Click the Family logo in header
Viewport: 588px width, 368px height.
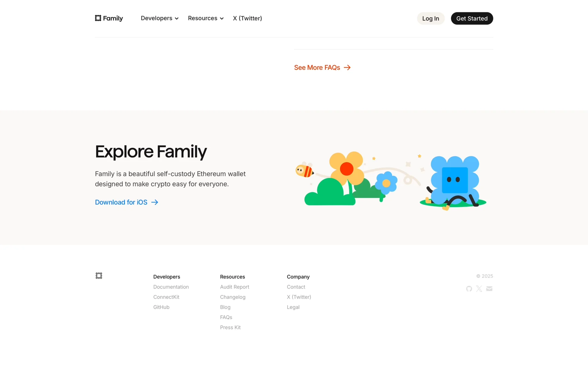[109, 18]
